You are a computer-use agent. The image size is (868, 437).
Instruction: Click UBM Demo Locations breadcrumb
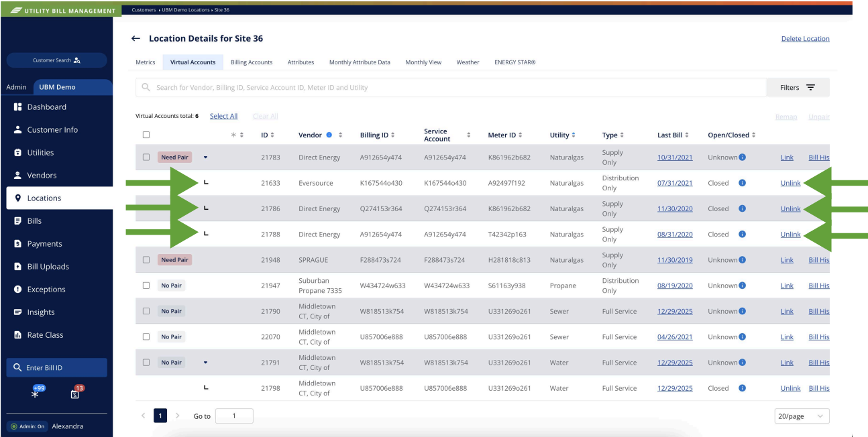[x=186, y=10]
